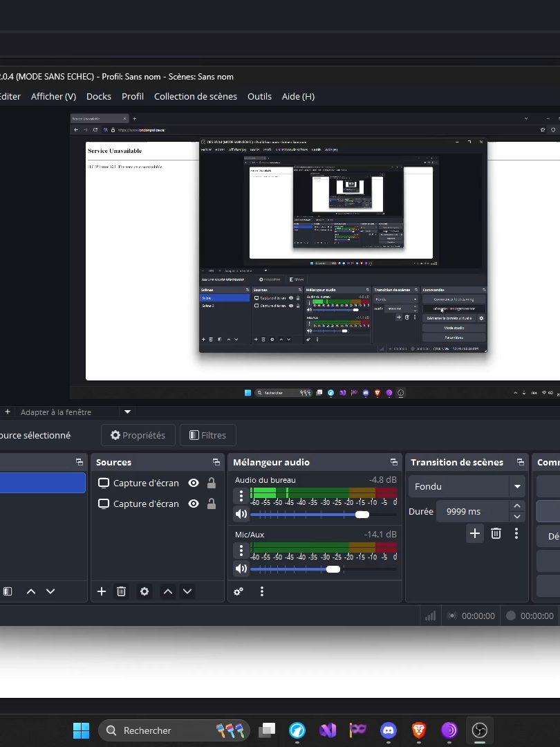
Task: Open Task View from the taskbar
Action: (x=267, y=730)
